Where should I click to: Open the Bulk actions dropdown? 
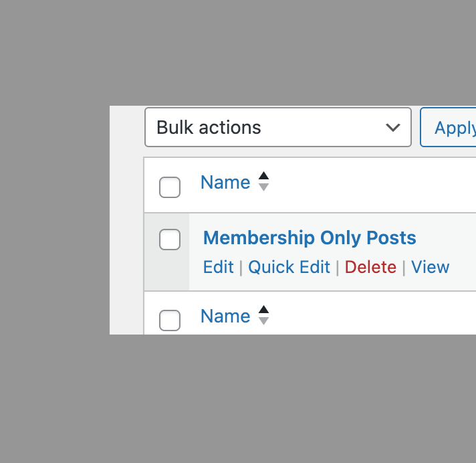[278, 127]
